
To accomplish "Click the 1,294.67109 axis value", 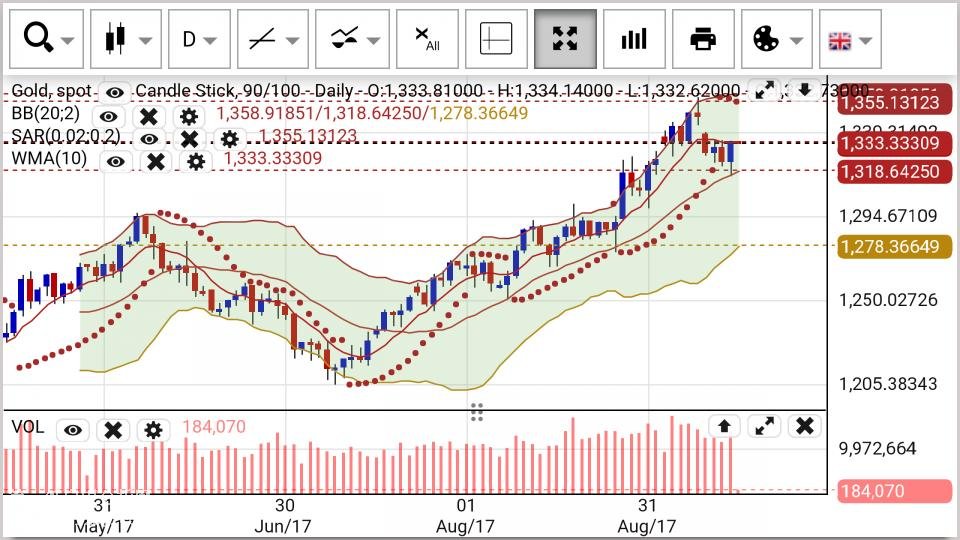I will click(x=888, y=216).
